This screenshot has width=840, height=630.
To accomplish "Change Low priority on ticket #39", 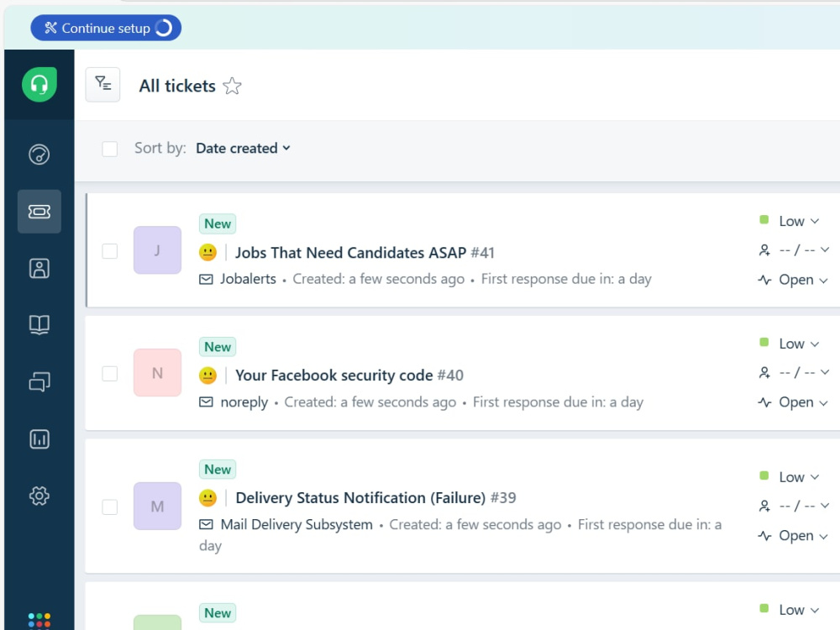I will point(799,477).
